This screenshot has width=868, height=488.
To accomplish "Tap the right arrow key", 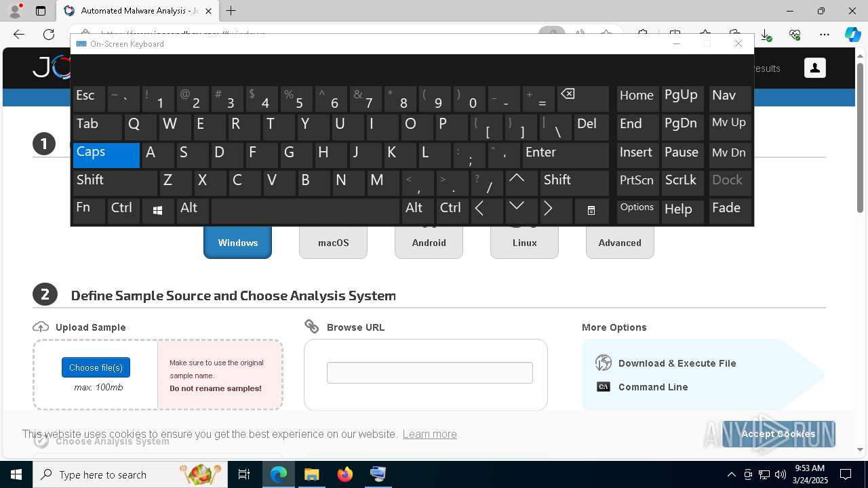I will click(556, 211).
